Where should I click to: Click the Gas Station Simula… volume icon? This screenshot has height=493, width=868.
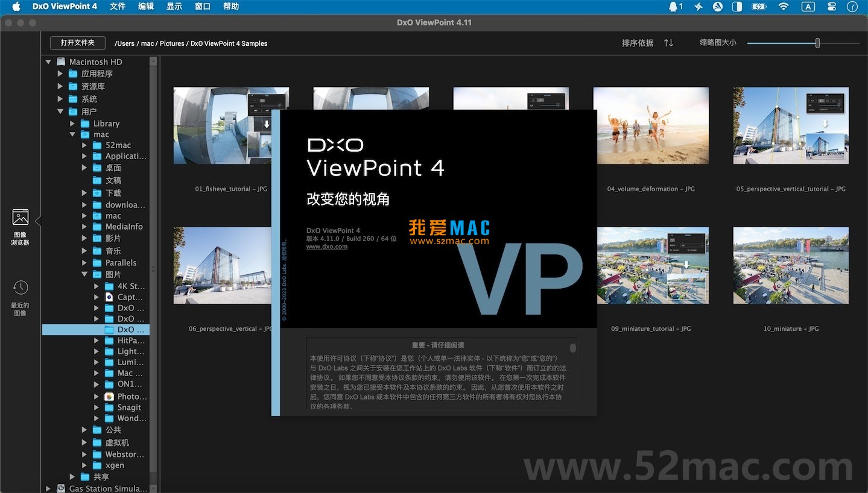coord(61,488)
